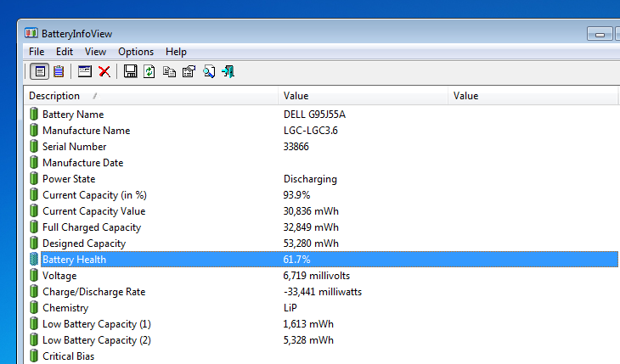Save selected items with floppy disk icon
Image resolution: width=620 pixels, height=364 pixels.
(x=130, y=71)
